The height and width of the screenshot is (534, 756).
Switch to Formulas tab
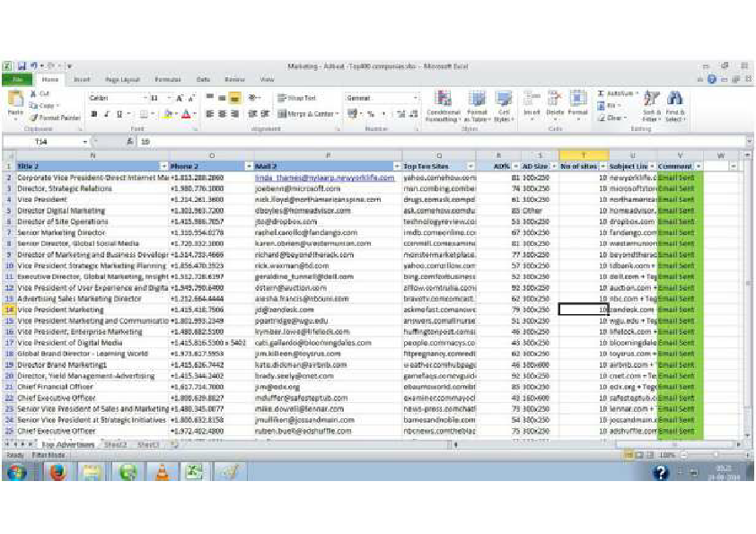pos(167,80)
